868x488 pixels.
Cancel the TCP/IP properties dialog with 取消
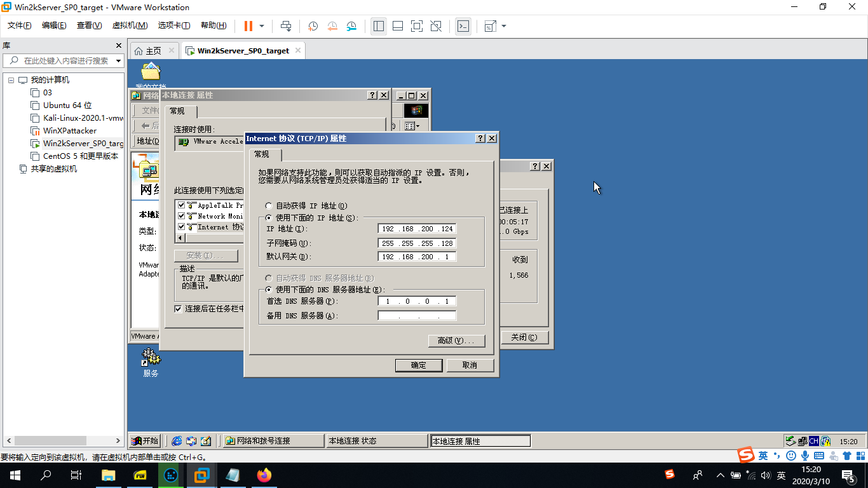(x=470, y=365)
